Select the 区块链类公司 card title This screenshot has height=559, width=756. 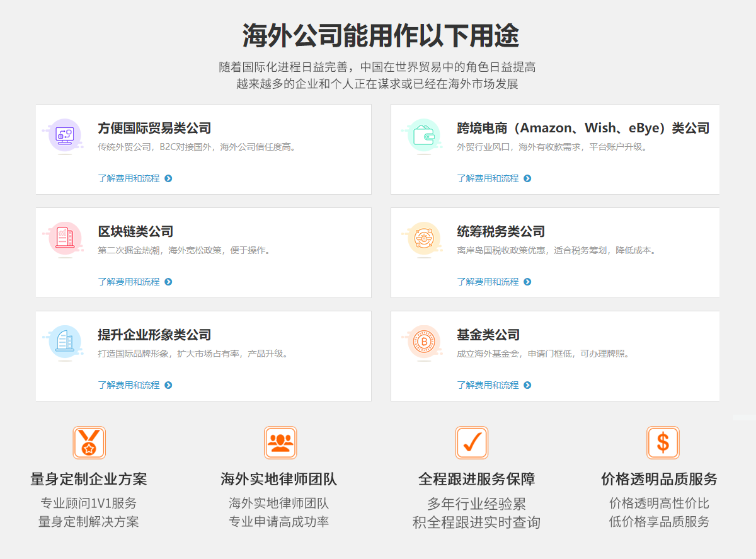point(135,231)
